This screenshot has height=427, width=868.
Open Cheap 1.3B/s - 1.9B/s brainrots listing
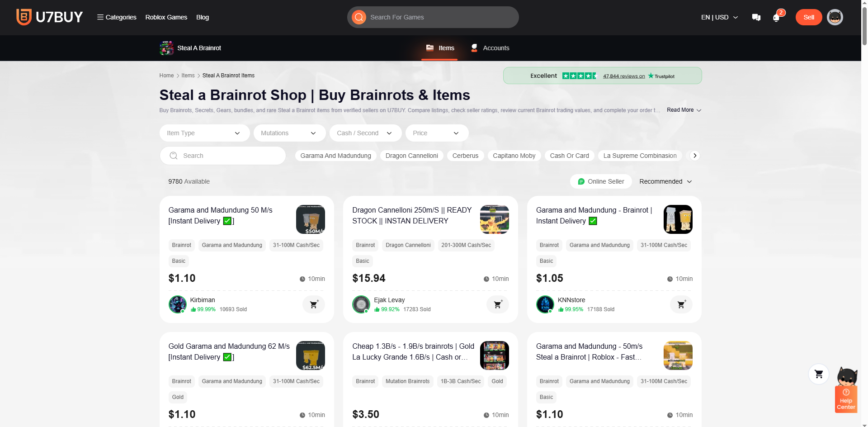click(413, 351)
